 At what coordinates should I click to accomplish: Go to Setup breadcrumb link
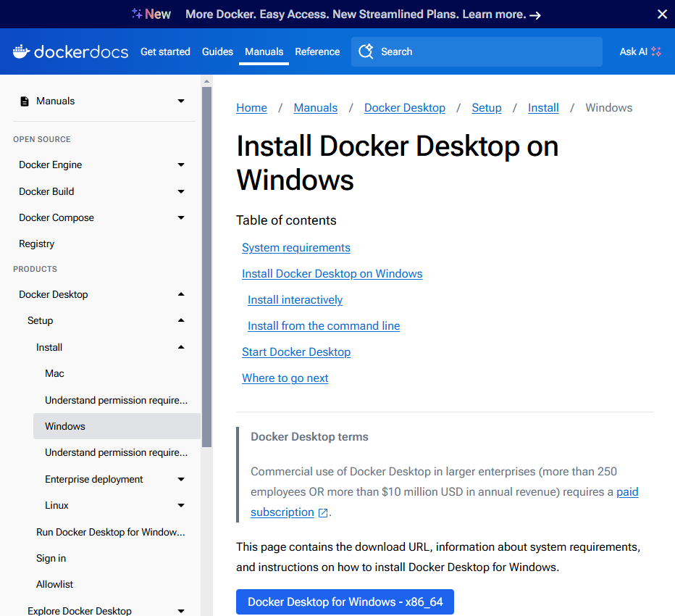point(487,108)
